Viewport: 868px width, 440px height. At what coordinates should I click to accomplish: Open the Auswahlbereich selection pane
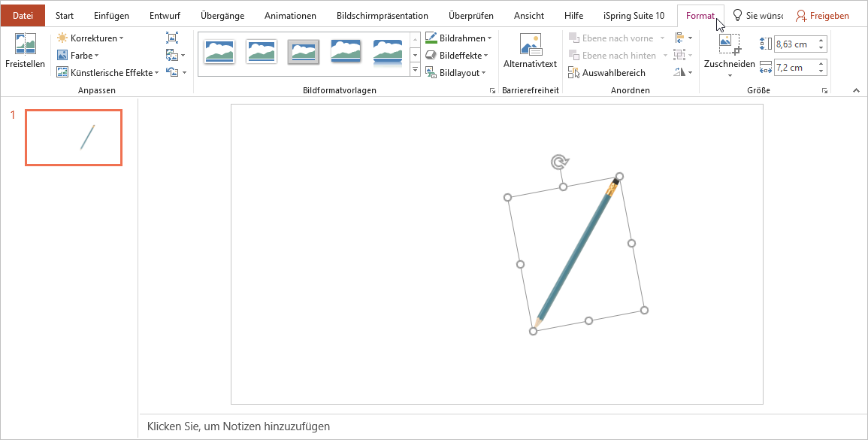click(607, 73)
